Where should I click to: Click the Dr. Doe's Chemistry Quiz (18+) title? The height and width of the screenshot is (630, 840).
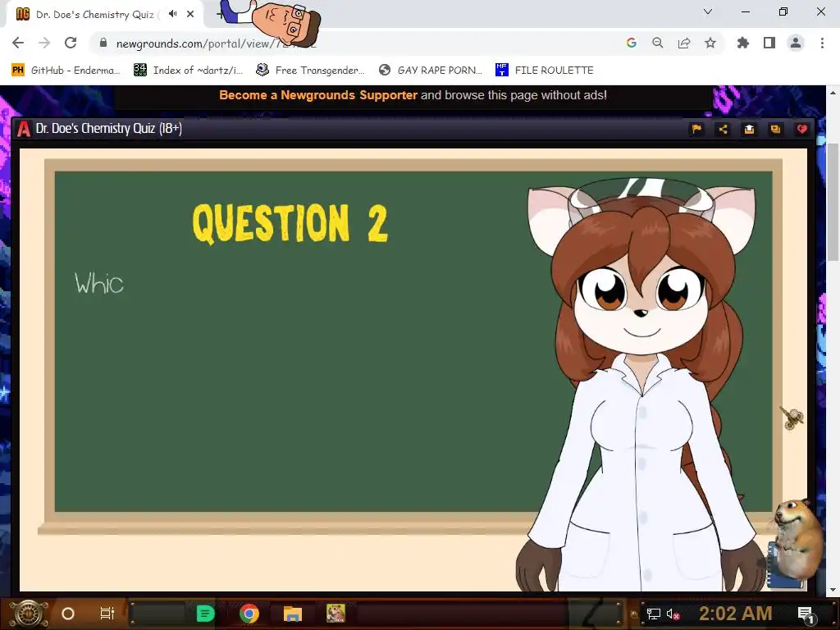pyautogui.click(x=109, y=129)
